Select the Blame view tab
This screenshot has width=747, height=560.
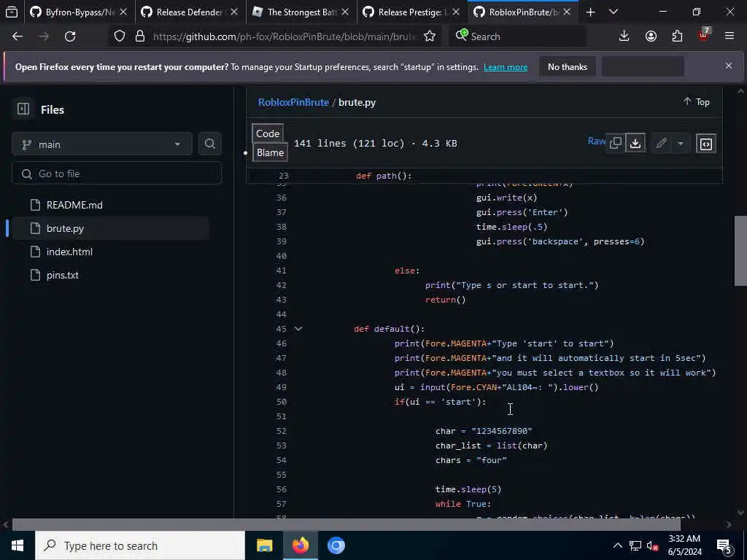tap(270, 152)
